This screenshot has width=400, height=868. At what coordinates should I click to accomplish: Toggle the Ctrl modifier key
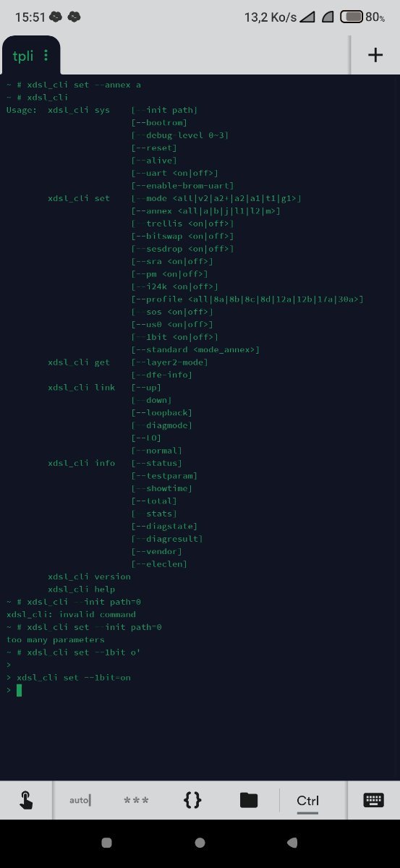tap(307, 801)
